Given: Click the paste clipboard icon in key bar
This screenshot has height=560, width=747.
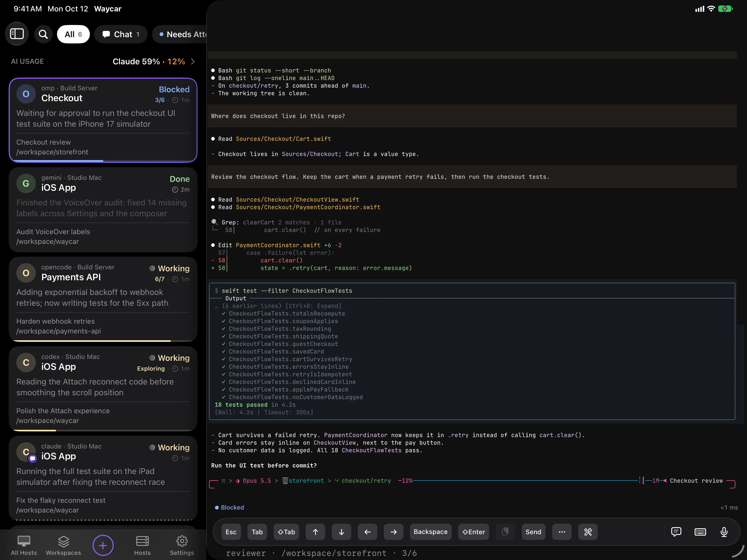Looking at the screenshot, I should tap(505, 532).
